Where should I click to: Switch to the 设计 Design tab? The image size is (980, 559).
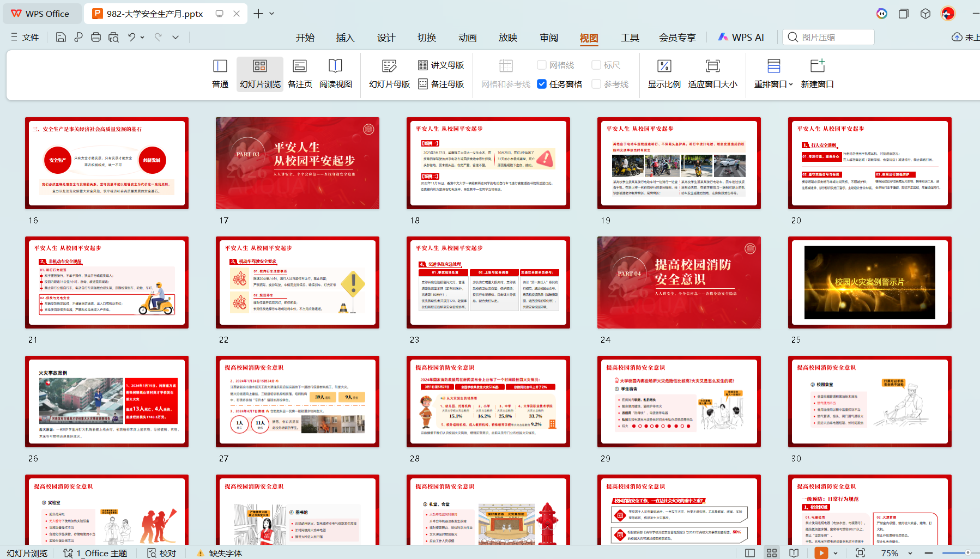click(386, 38)
